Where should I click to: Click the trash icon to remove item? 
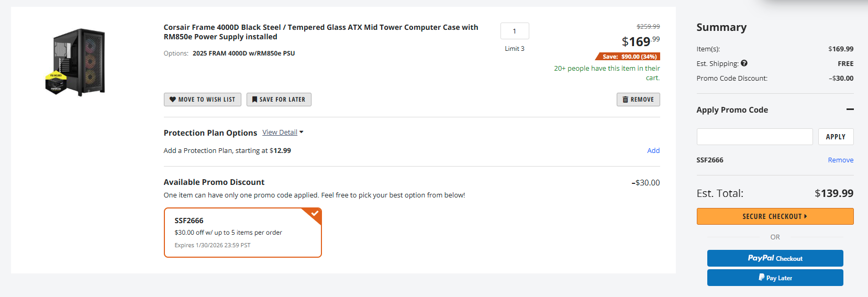625,100
